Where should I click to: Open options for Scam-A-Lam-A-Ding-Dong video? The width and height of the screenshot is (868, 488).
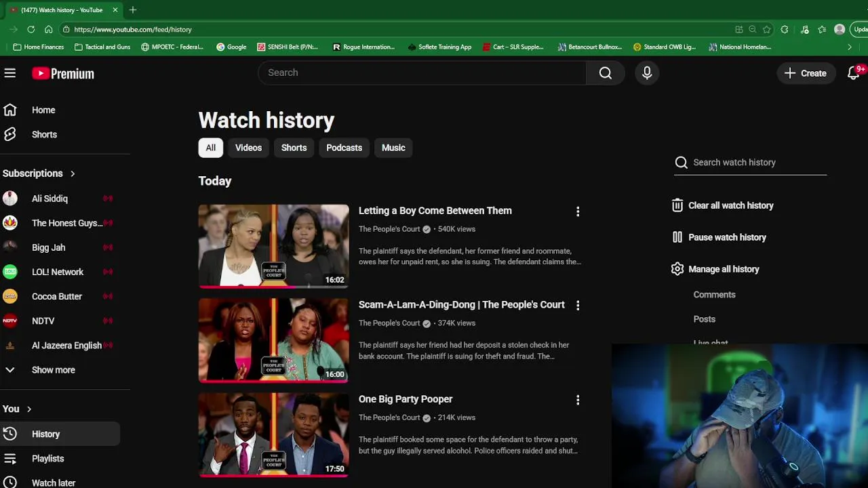pyautogui.click(x=578, y=306)
